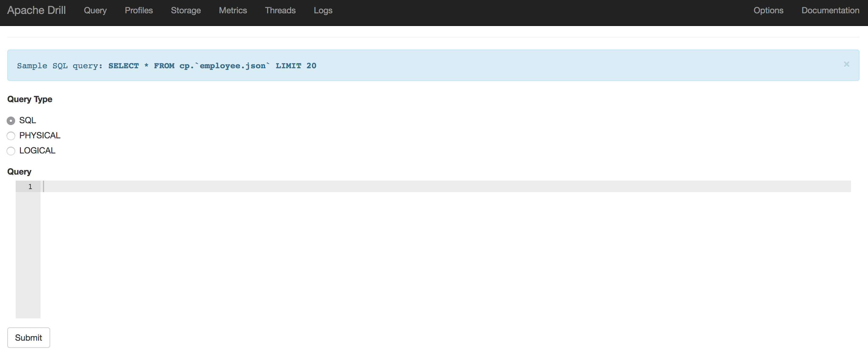Toggle the SQL radio button

11,120
